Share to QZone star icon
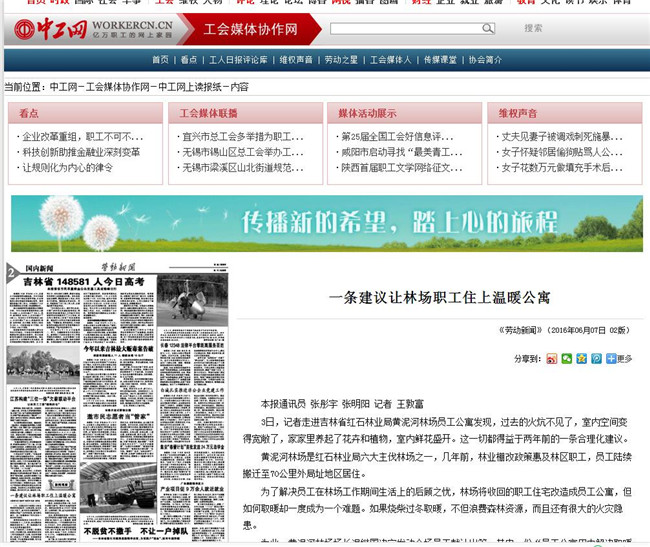Screen dimensions: 650x547 (x=581, y=358)
